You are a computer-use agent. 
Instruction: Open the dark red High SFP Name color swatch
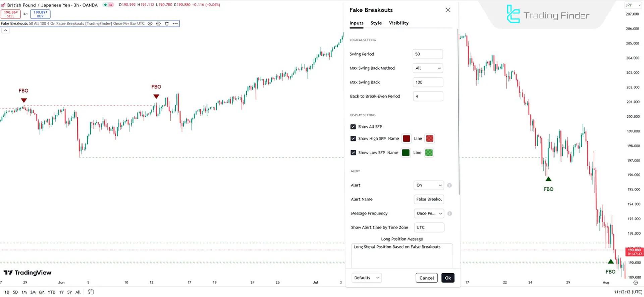pos(406,138)
